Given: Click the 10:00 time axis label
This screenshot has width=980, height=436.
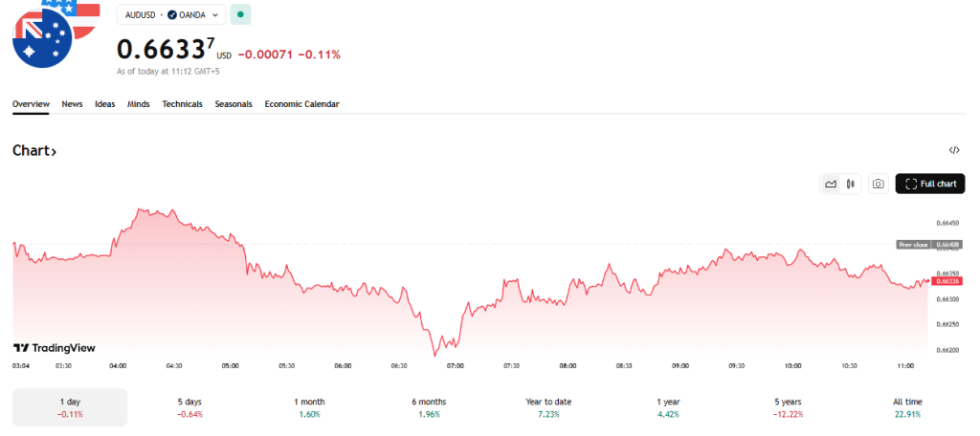Looking at the screenshot, I should coord(793,366).
